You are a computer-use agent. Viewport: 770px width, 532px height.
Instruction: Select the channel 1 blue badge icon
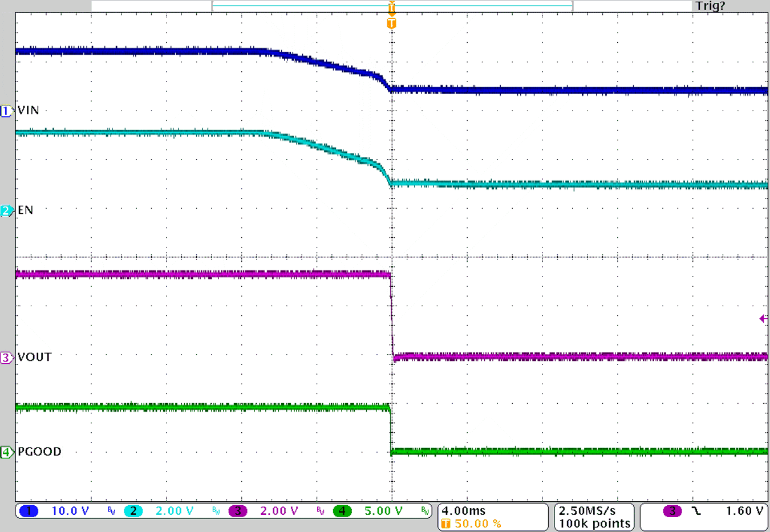click(x=28, y=511)
